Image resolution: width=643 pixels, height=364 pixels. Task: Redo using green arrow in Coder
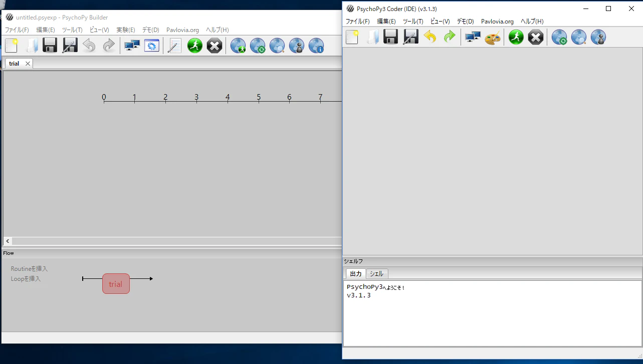coord(450,37)
